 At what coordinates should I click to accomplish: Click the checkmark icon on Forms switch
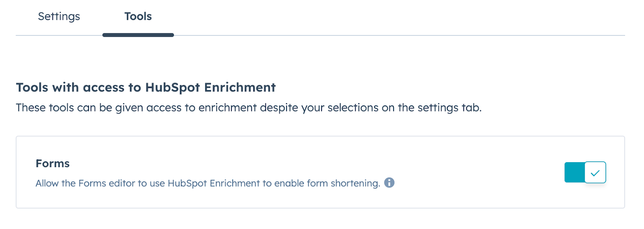click(x=595, y=173)
